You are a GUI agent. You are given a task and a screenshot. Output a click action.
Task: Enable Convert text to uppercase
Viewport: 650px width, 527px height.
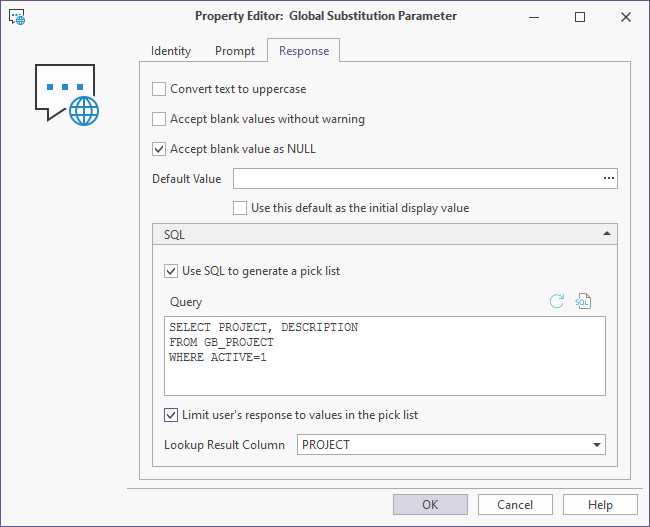coord(159,89)
